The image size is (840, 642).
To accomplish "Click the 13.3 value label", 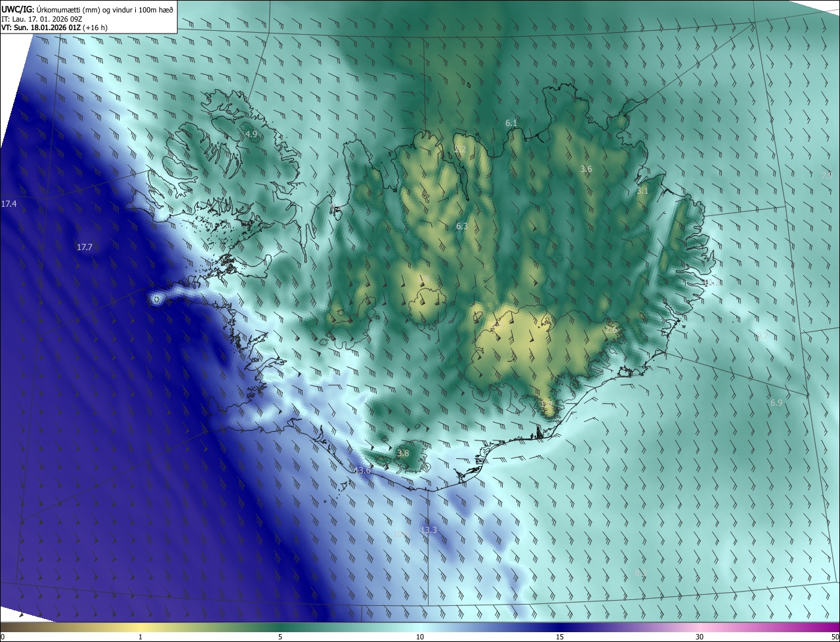I will tap(429, 530).
